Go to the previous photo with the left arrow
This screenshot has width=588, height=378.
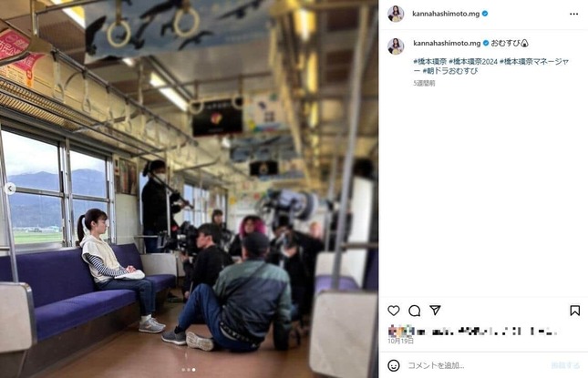point(11,189)
